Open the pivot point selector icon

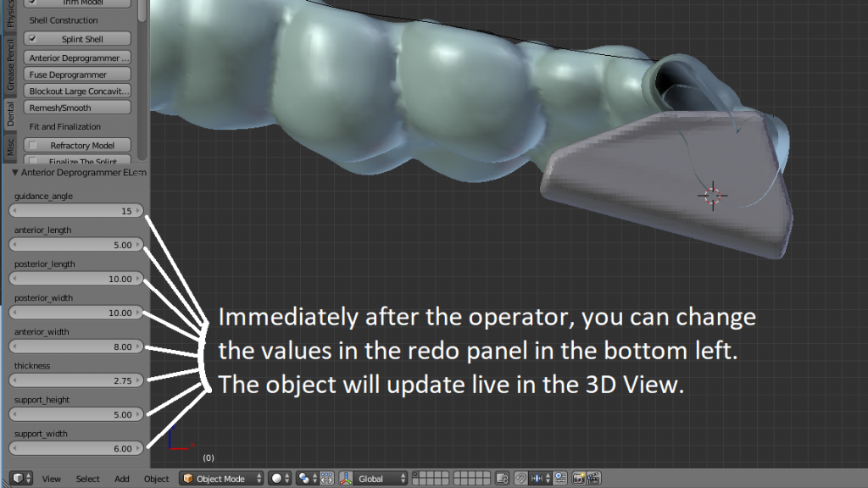(307, 479)
